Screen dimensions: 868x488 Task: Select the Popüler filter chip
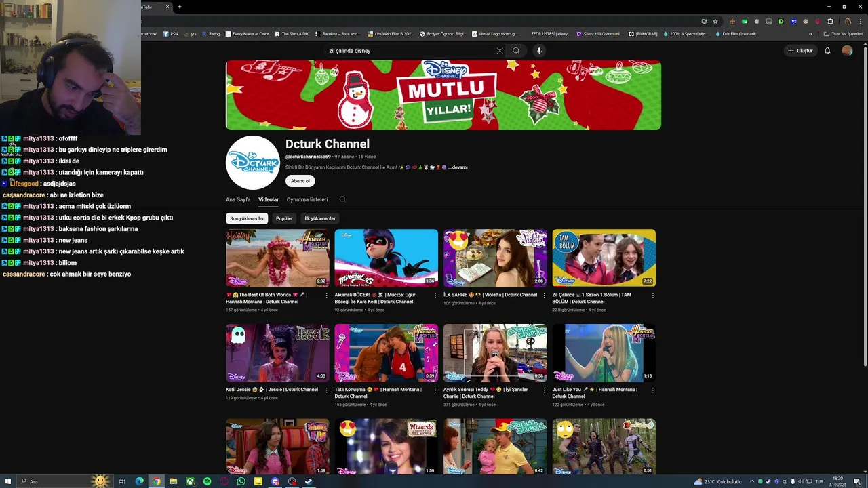coord(284,218)
